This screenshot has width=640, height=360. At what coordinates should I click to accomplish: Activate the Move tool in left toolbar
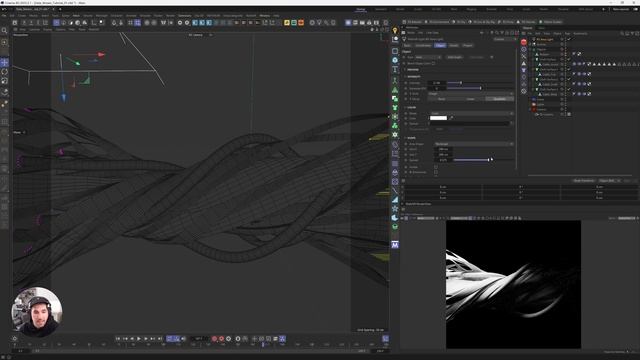coord(4,62)
